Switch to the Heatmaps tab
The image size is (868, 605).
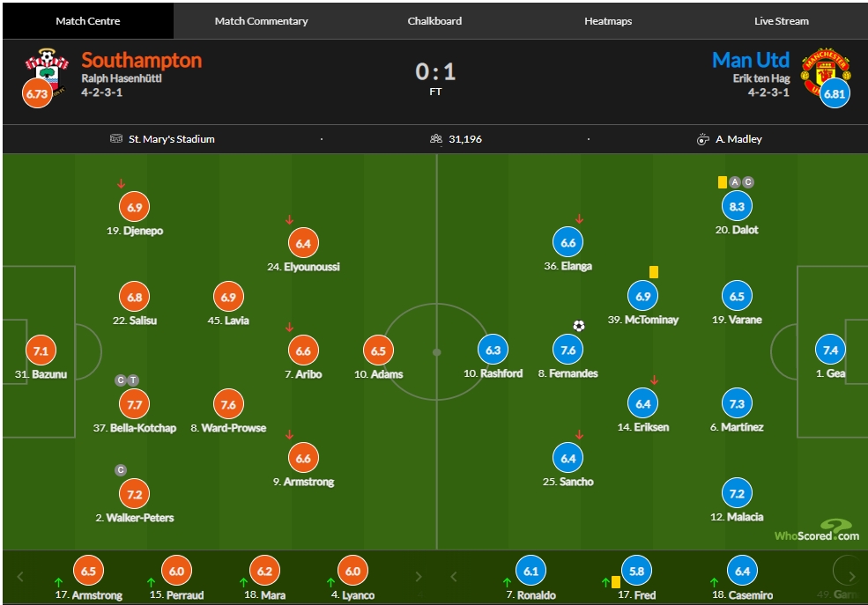608,21
